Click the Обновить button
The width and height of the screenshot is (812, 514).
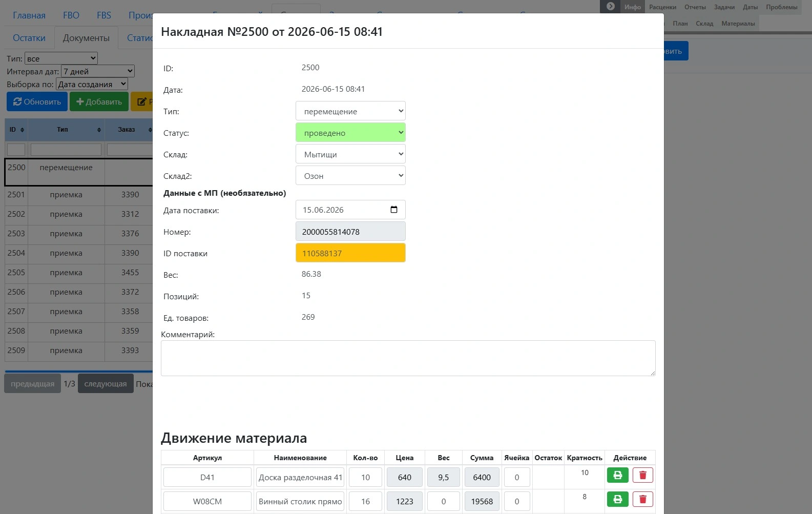click(x=37, y=101)
